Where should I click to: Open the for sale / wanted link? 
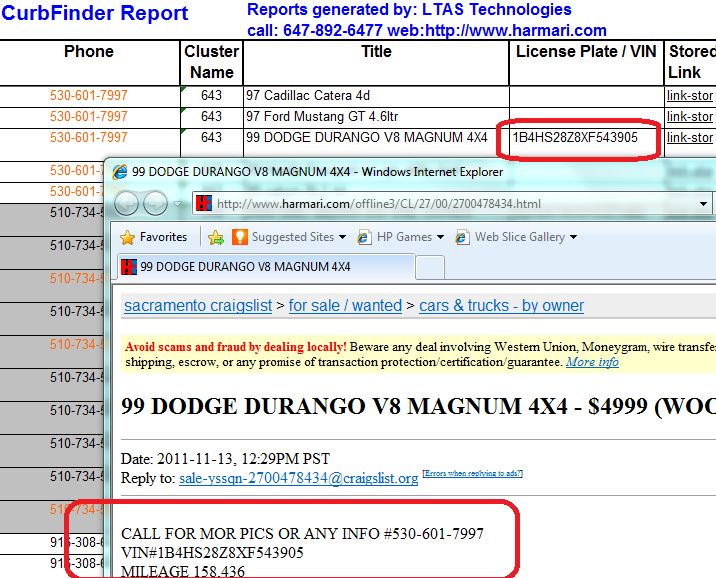pos(345,305)
